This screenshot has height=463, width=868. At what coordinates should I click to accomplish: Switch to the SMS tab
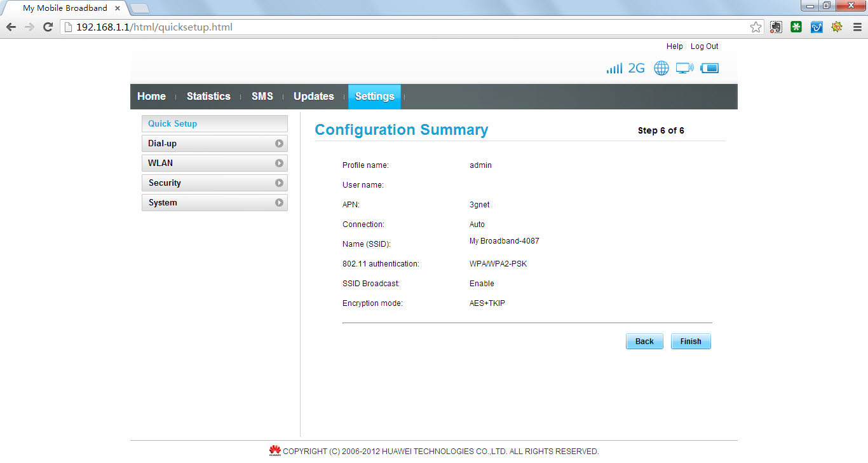(262, 97)
